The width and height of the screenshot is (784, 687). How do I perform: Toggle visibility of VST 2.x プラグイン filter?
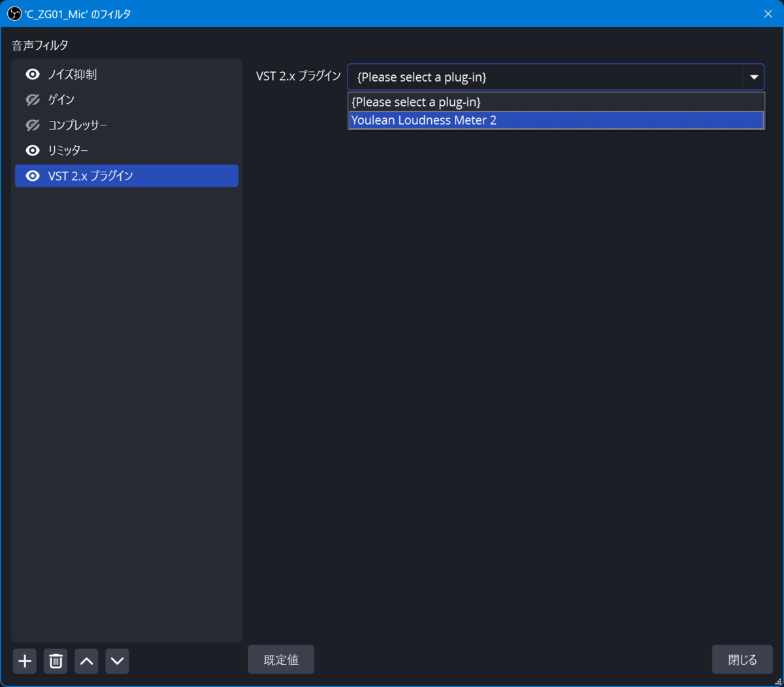coord(33,176)
